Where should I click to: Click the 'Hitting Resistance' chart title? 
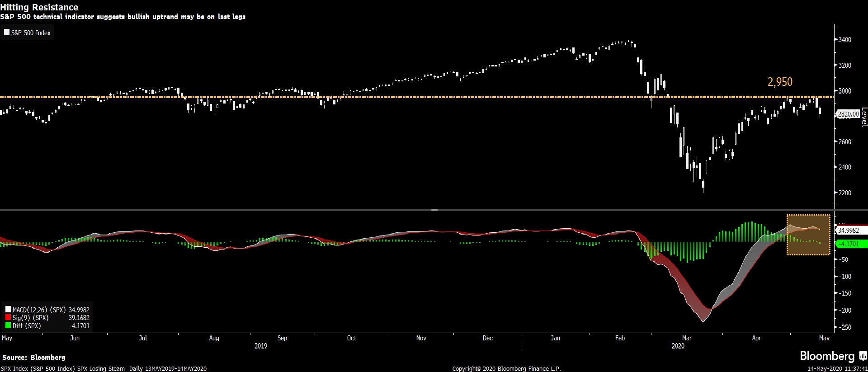[39, 7]
